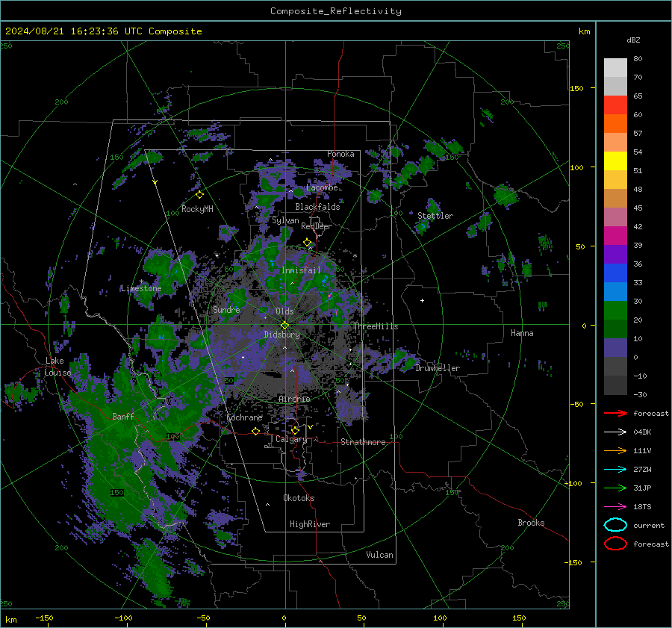Screen dimensions: 672x628
Task: Select the cyan 27ZW arrow icon
Action: (615, 470)
